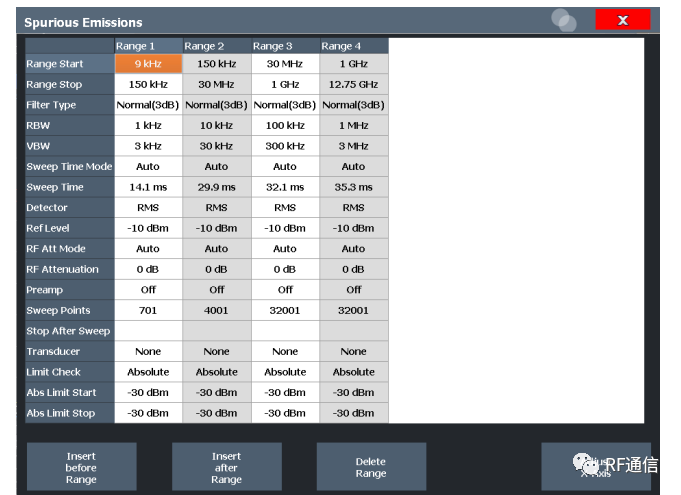Click Range Stop cell 1 GHz
The height and width of the screenshot is (495, 681).
click(285, 84)
